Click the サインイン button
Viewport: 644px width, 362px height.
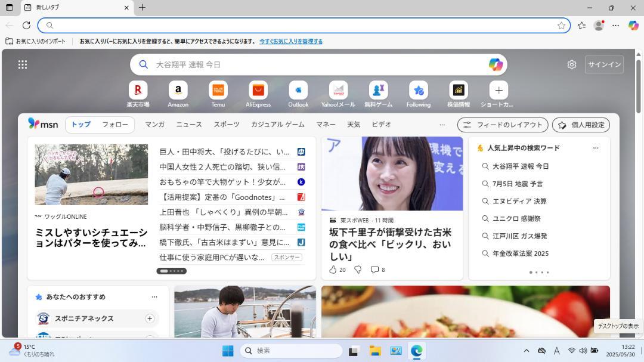(604, 64)
